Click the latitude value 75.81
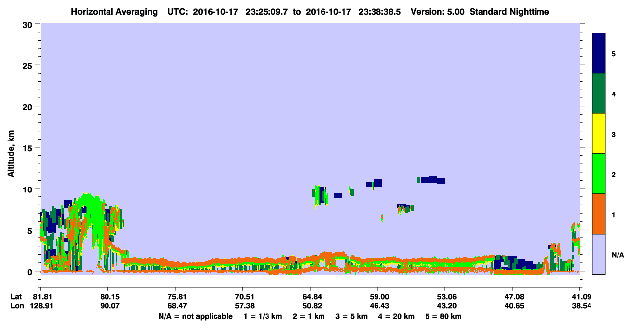 click(176, 297)
